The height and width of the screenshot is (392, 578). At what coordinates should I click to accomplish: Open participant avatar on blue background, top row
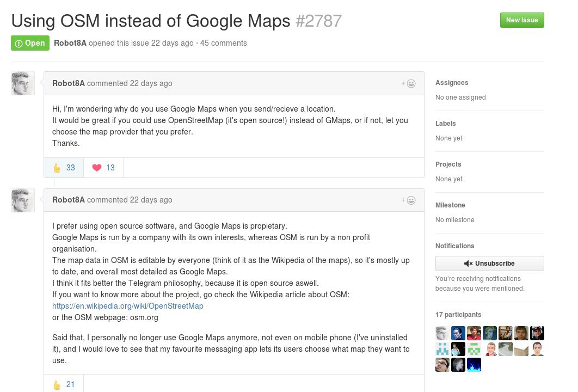(458, 333)
